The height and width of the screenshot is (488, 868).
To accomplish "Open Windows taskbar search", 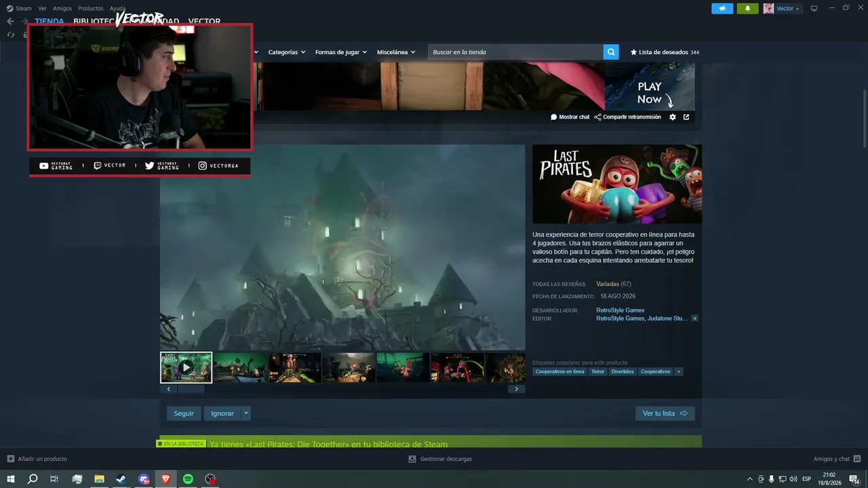I will pyautogui.click(x=33, y=479).
